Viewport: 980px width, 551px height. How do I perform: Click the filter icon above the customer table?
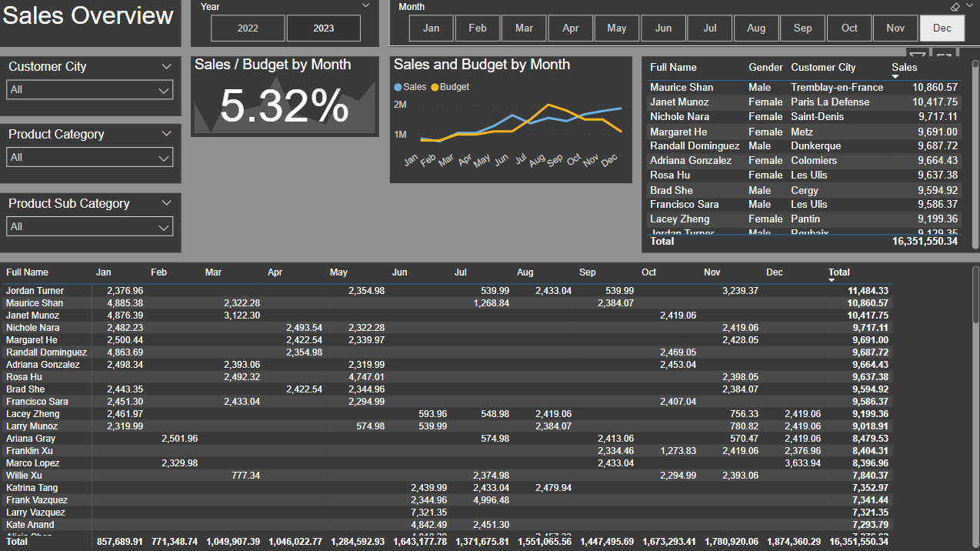[x=917, y=55]
